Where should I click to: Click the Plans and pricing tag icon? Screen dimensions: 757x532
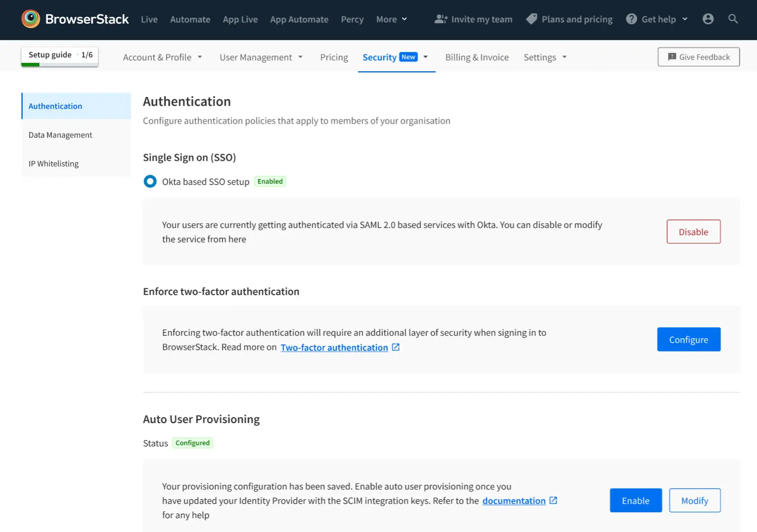coord(531,19)
